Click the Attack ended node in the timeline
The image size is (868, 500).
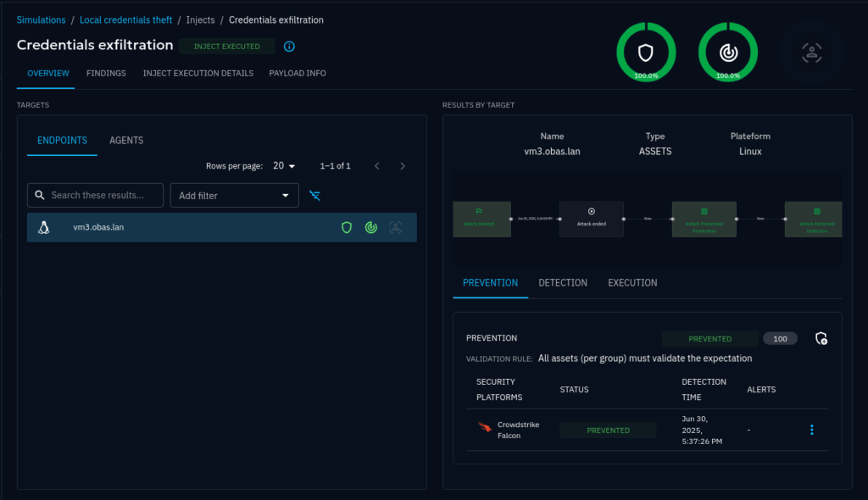(591, 219)
